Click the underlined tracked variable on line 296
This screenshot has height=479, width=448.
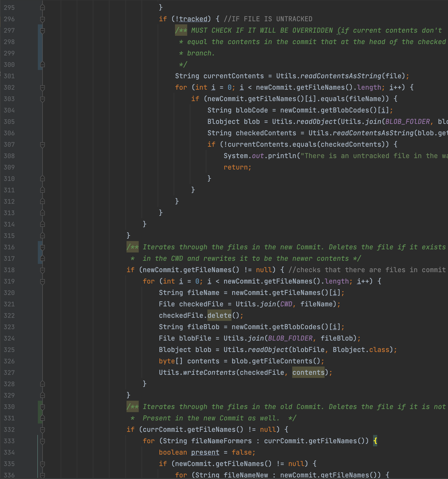coord(193,19)
